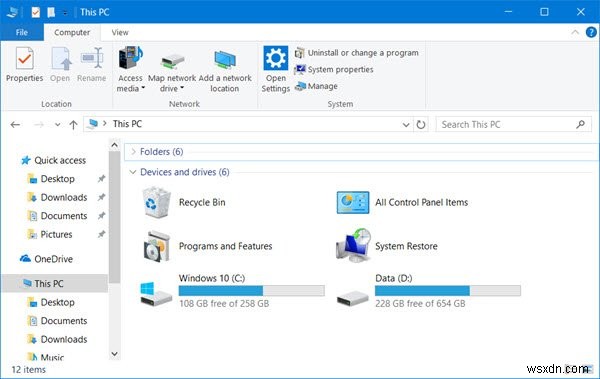The image size is (600, 379).
Task: Select OneDrive in the navigation pane
Action: coord(47,259)
